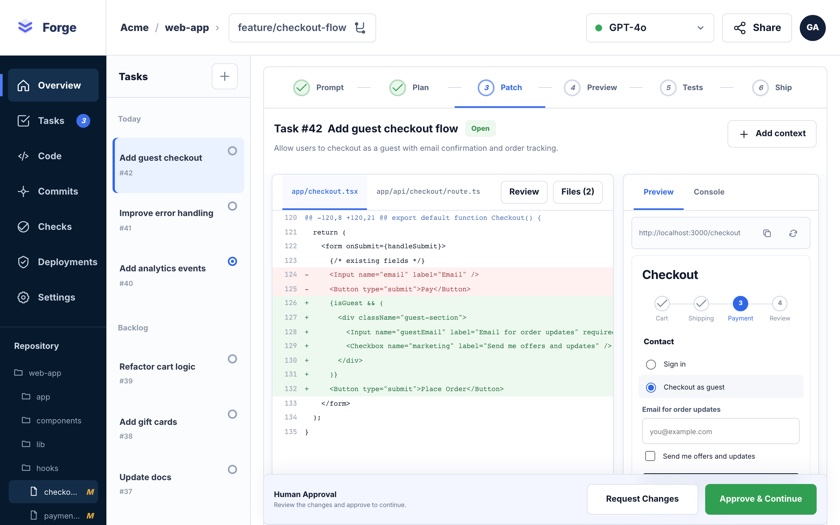
Task: Open the Add analytics events task #40
Action: (178, 274)
